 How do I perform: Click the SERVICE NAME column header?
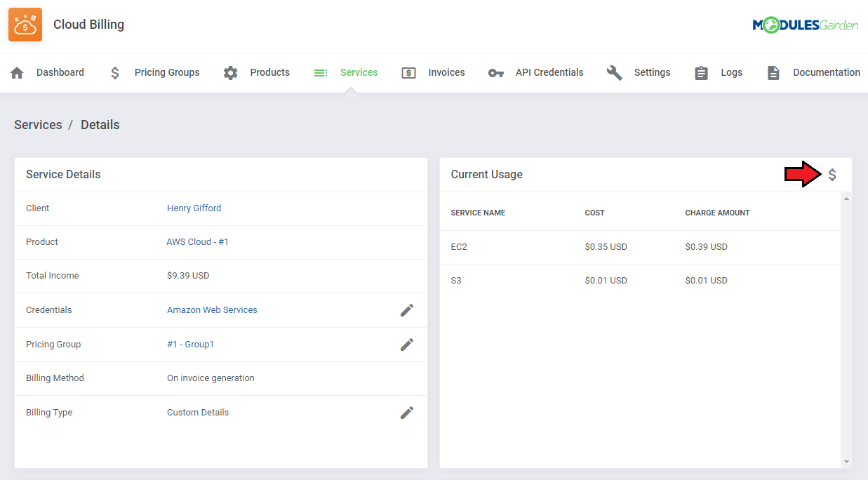tap(478, 213)
